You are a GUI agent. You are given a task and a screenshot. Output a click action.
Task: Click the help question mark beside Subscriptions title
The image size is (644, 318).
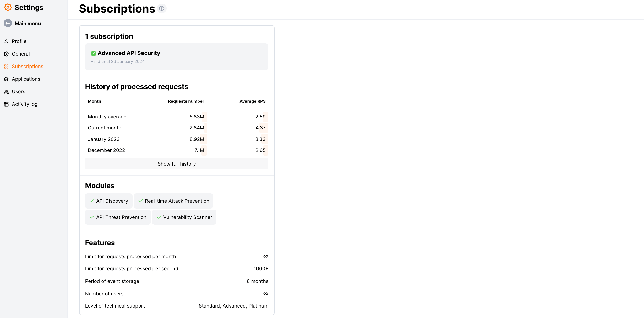pos(162,8)
